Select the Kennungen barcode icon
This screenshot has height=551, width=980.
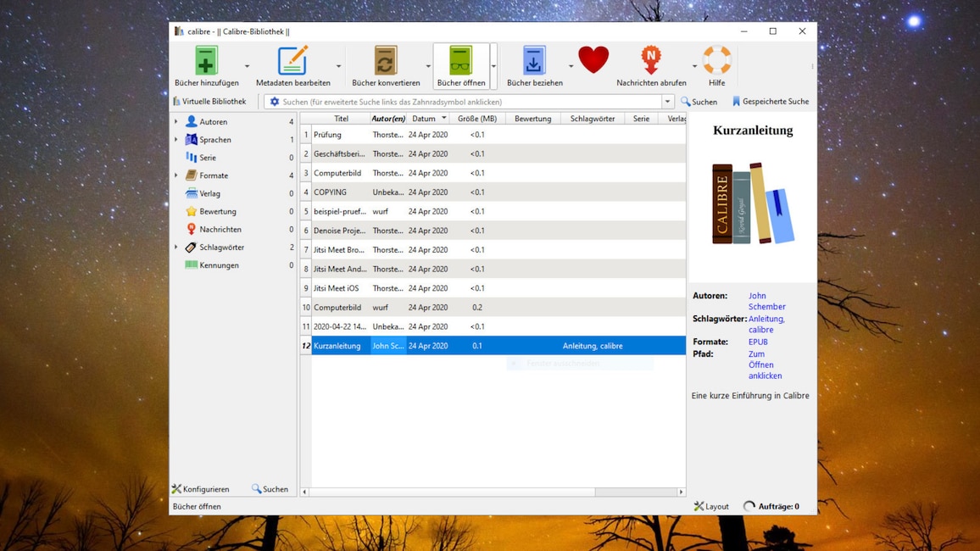pyautogui.click(x=192, y=264)
